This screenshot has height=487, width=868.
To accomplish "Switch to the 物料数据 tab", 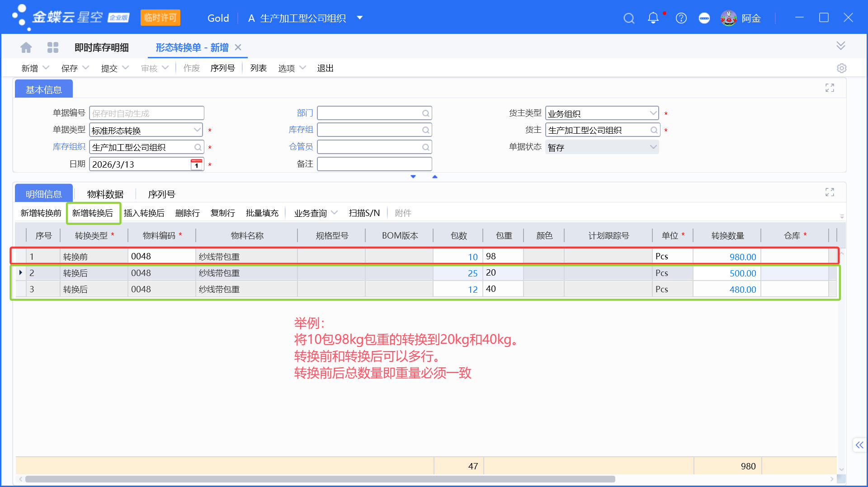I will pos(105,194).
